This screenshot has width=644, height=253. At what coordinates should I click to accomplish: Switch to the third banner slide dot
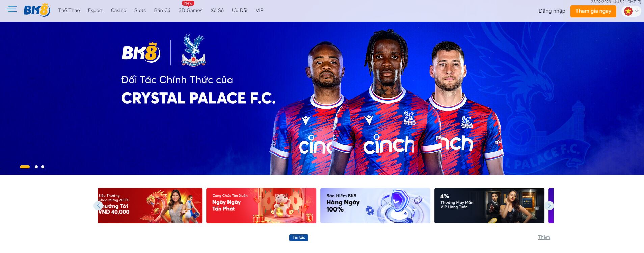[43, 167]
